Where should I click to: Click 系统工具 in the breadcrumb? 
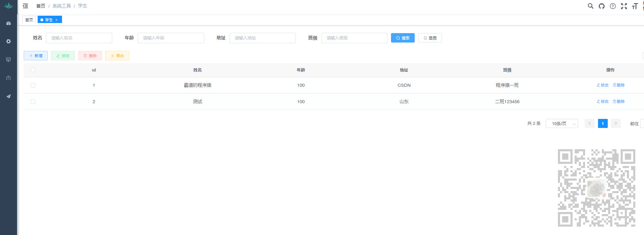62,6
